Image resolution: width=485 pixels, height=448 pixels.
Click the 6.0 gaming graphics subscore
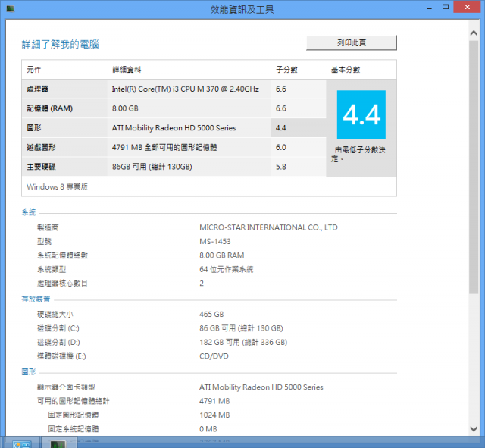point(281,147)
